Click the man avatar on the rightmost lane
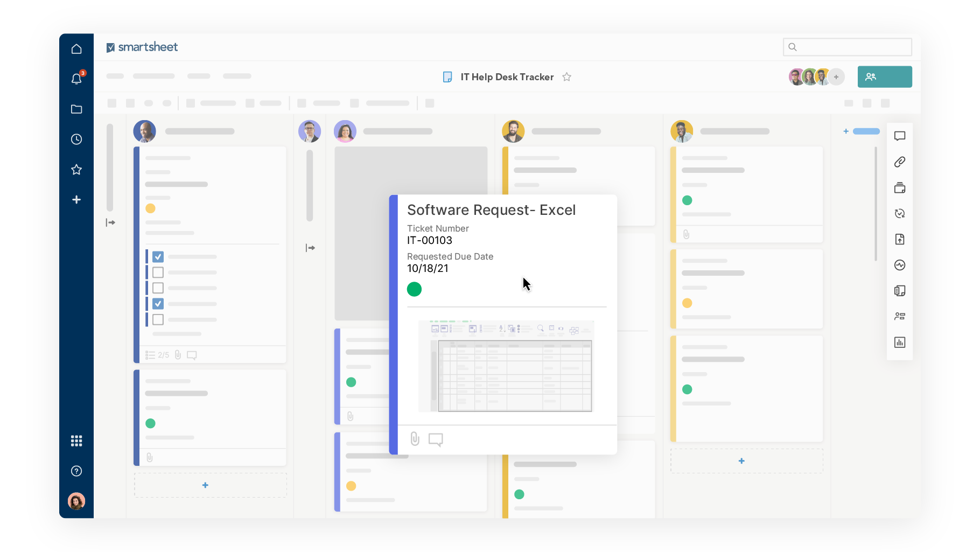This screenshot has width=980, height=552. (682, 131)
